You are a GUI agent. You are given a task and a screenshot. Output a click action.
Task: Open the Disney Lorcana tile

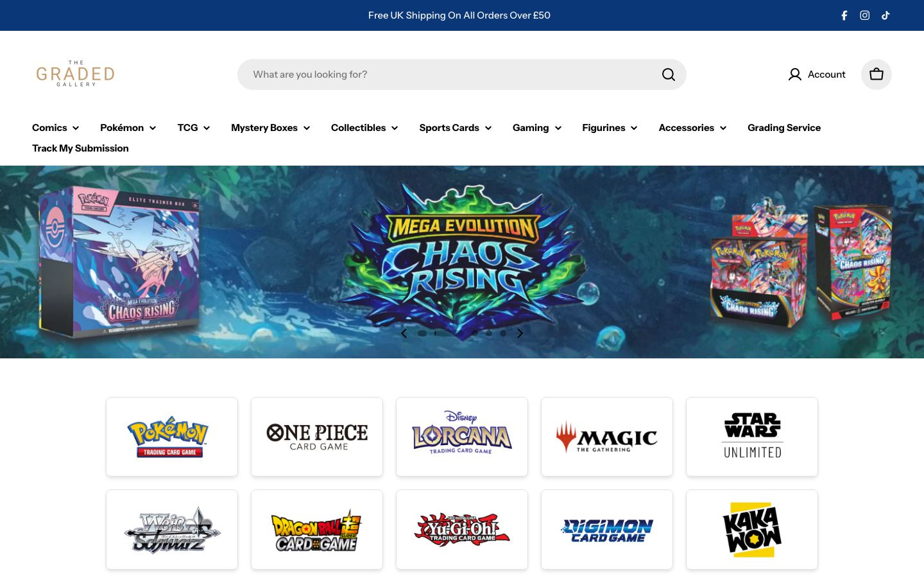462,437
